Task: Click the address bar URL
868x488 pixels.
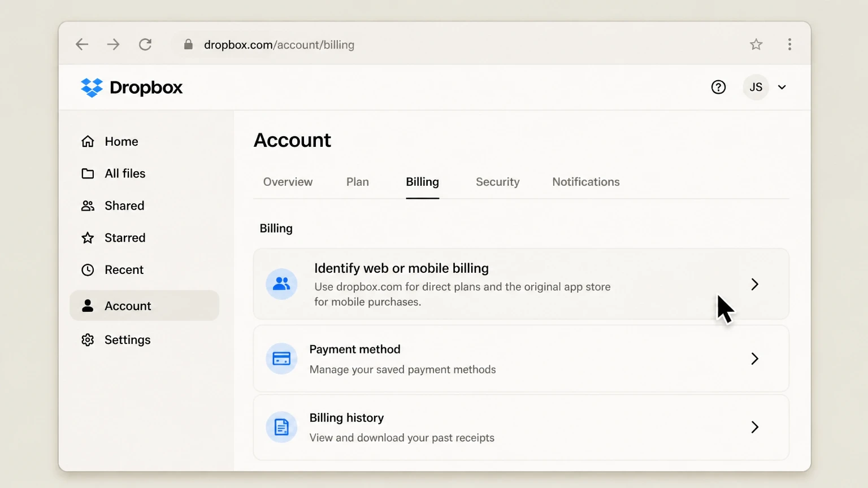Action: tap(279, 45)
